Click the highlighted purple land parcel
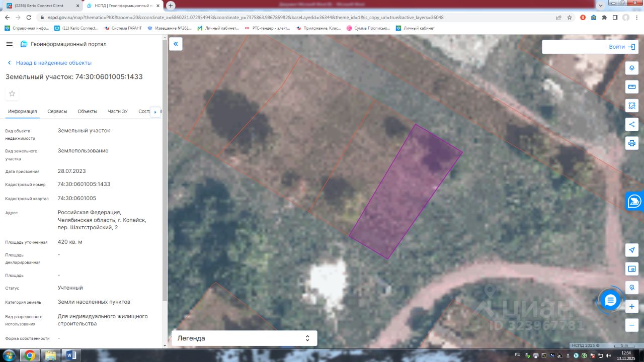 (x=406, y=191)
